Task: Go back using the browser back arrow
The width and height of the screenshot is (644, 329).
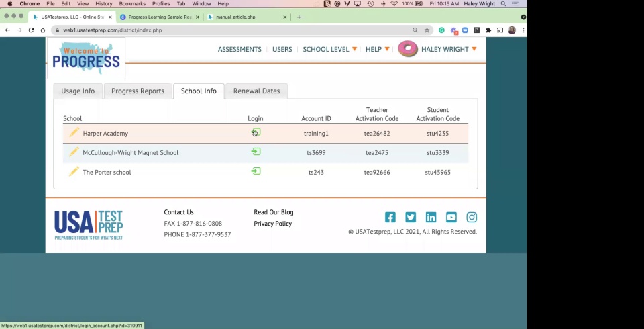Action: tap(7, 30)
